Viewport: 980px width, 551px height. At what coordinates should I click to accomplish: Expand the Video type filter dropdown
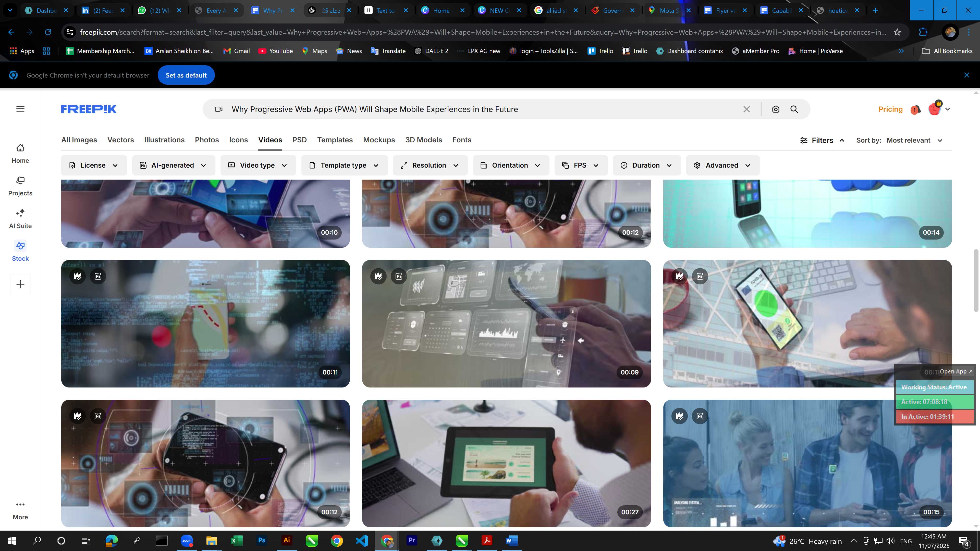(x=258, y=165)
